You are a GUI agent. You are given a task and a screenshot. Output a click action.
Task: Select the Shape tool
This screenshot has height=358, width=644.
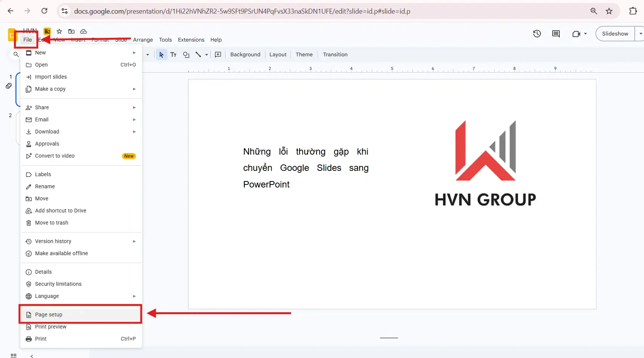(x=186, y=54)
